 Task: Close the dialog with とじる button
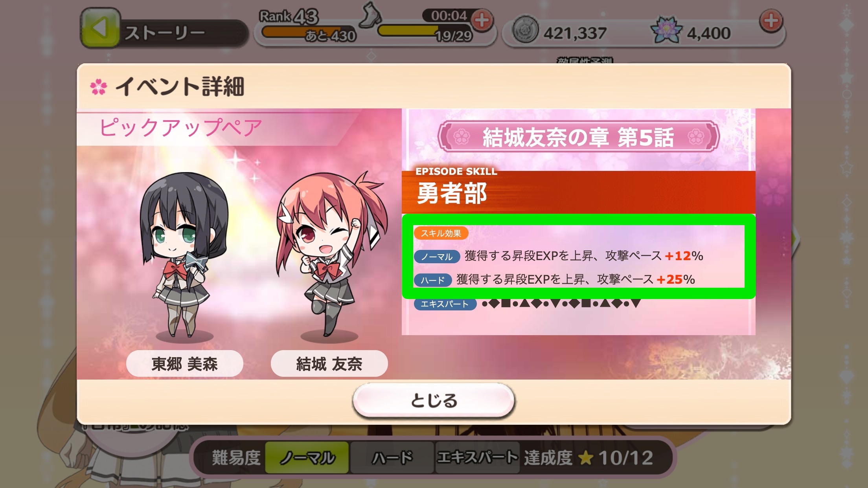coord(434,400)
